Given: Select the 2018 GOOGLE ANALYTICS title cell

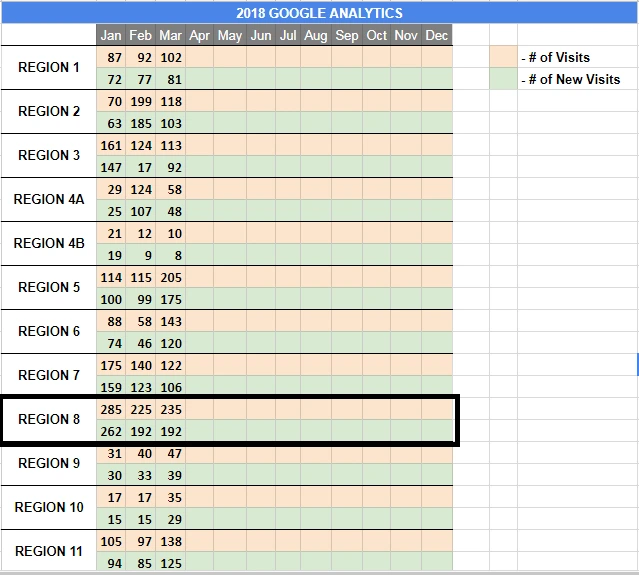Looking at the screenshot, I should tap(320, 13).
